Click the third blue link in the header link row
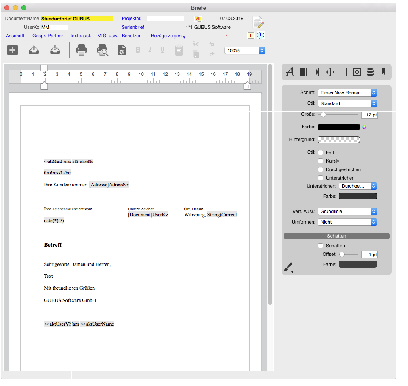408x386 pixels. tap(80, 35)
